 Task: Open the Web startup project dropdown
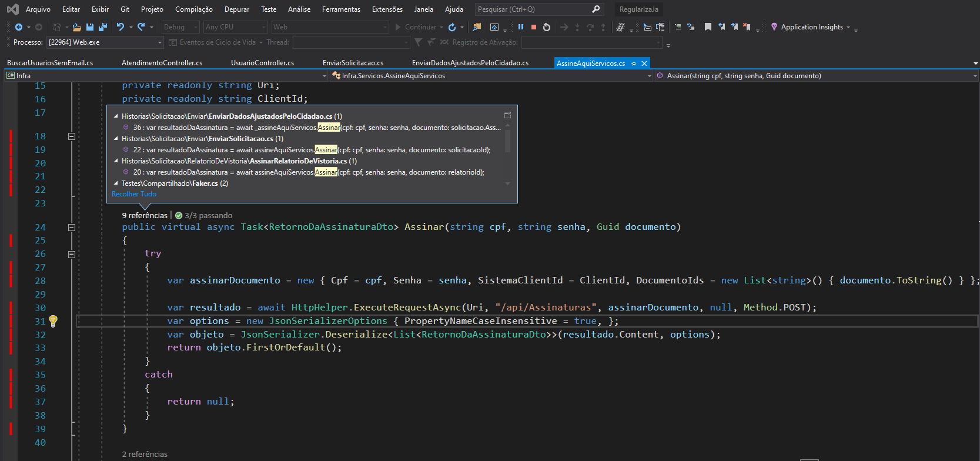pyautogui.click(x=330, y=27)
